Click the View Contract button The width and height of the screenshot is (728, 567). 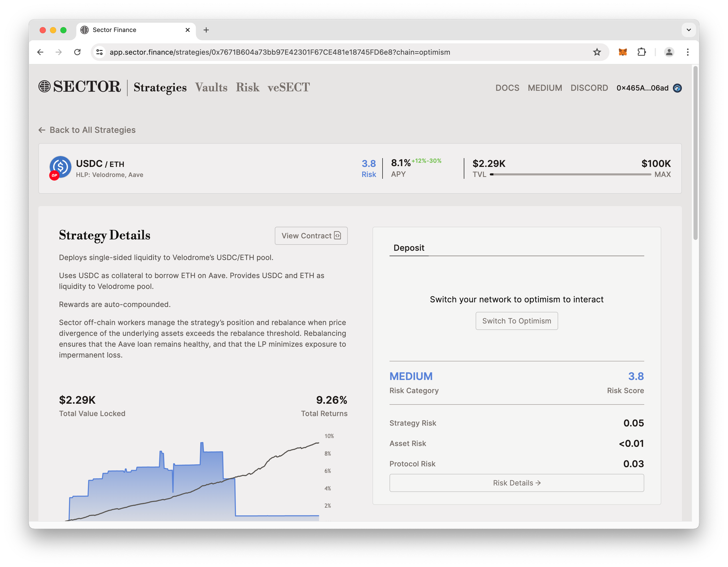tap(311, 236)
